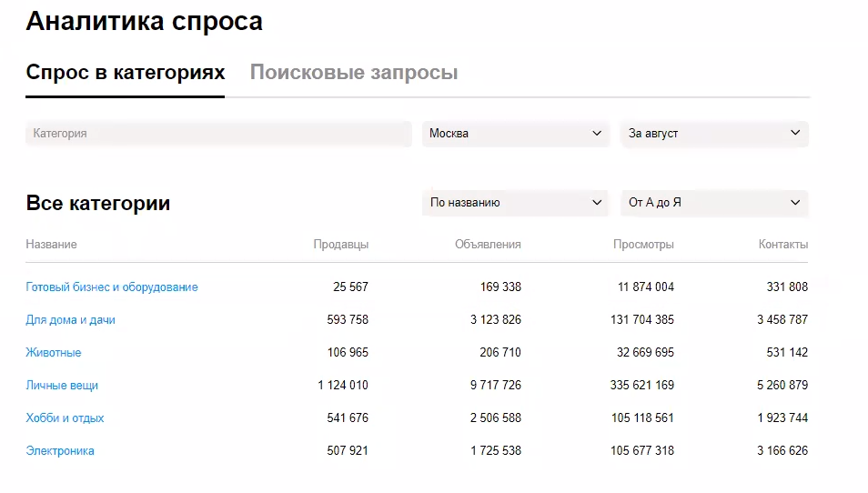Click the chevron arrow in За август selector
The width and height of the screenshot is (868, 493).
(x=795, y=133)
